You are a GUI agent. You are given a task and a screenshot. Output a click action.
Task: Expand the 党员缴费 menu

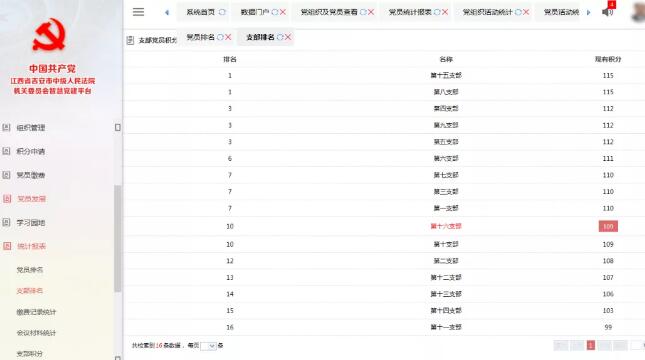pos(31,175)
